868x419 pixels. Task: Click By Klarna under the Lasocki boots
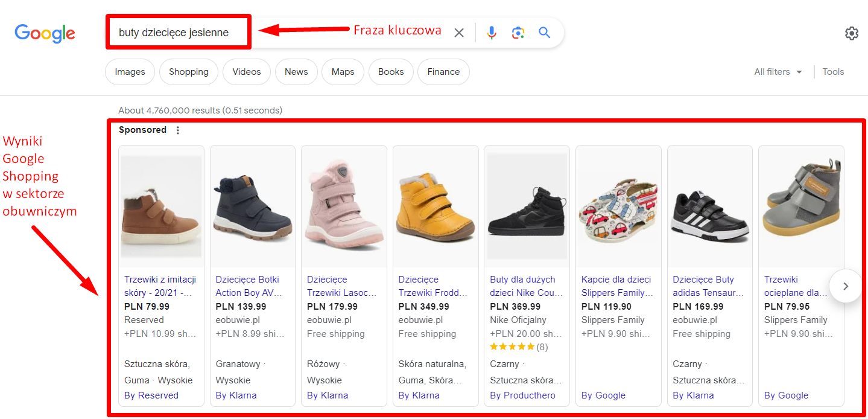tap(328, 395)
